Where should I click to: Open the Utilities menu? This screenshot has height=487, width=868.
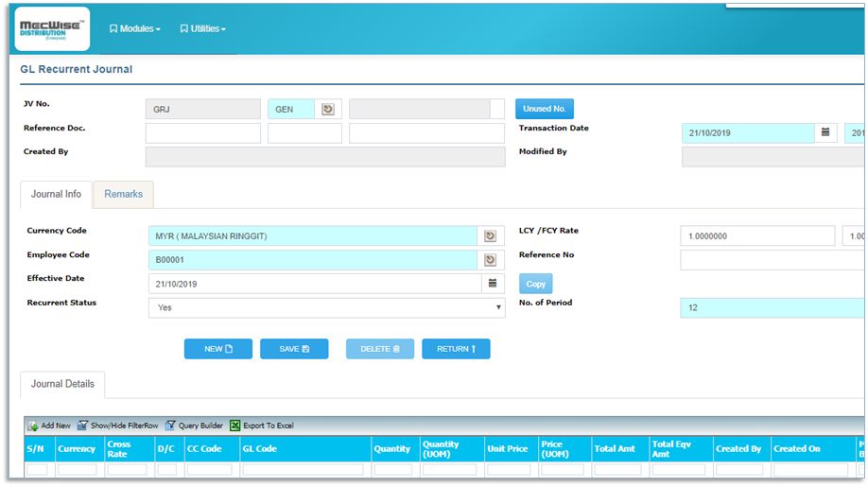click(x=203, y=29)
